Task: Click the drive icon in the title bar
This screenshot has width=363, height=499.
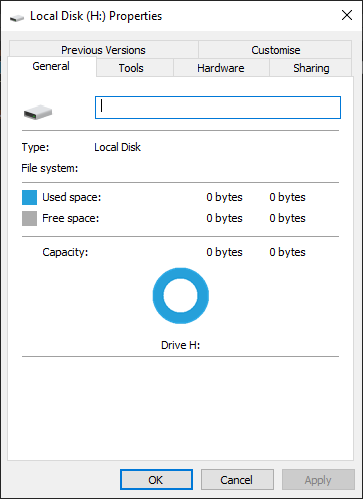Action: point(17,17)
